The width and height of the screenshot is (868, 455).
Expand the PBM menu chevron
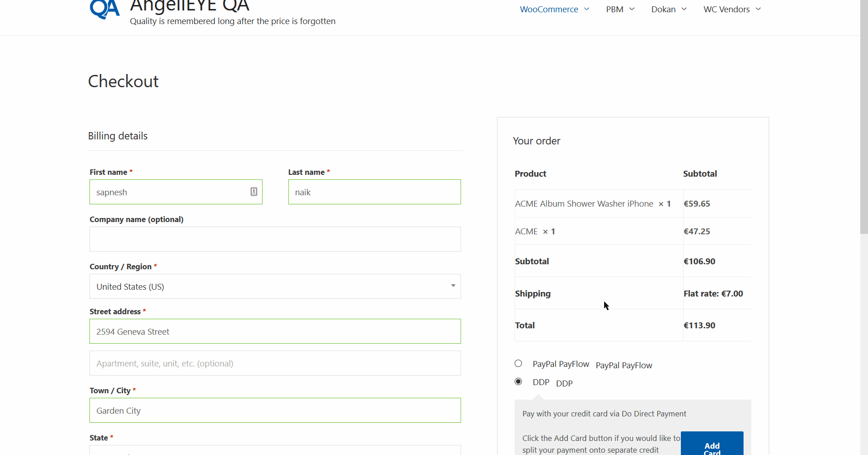(x=632, y=9)
